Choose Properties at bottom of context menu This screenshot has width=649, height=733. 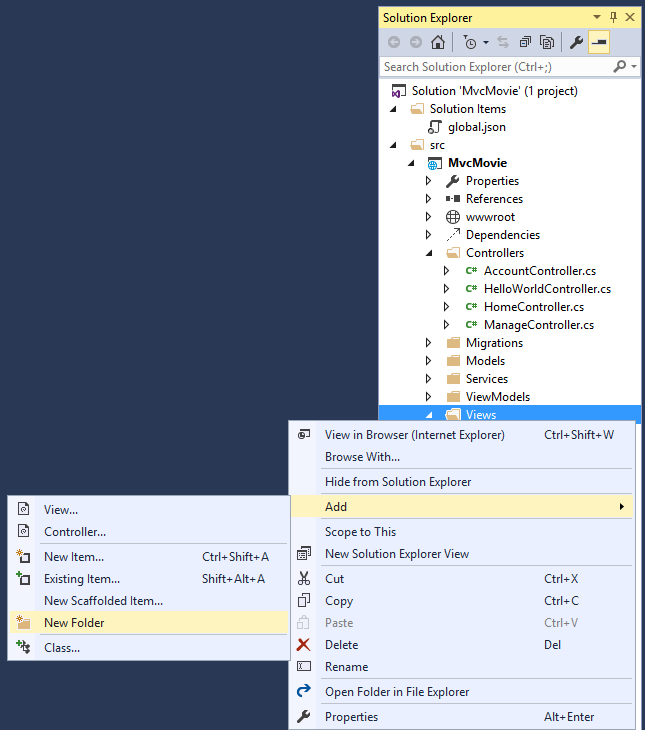point(463,719)
